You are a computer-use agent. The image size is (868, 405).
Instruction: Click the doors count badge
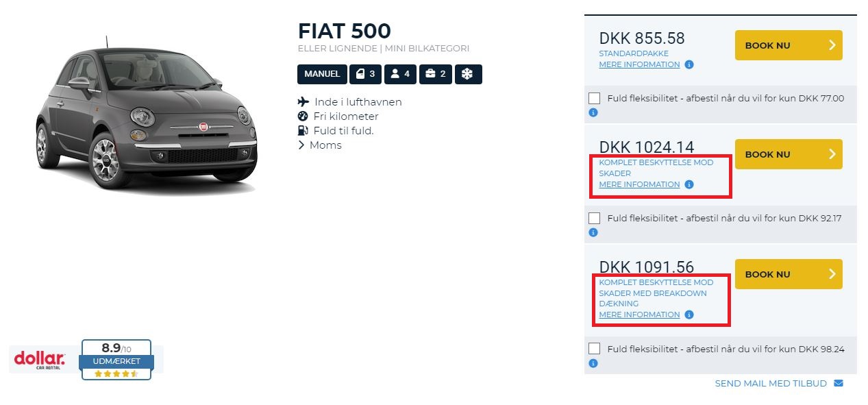(x=365, y=74)
